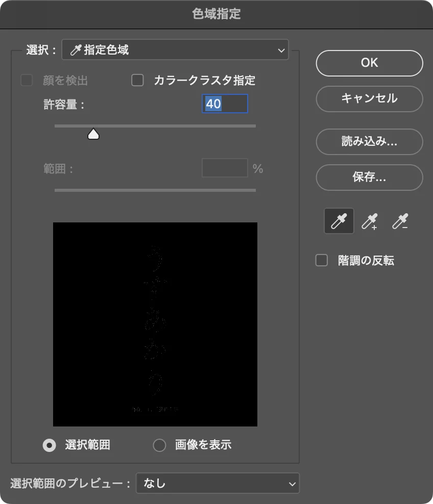Toggle the 階調の反転 checkbox
433x504 pixels.
click(322, 260)
